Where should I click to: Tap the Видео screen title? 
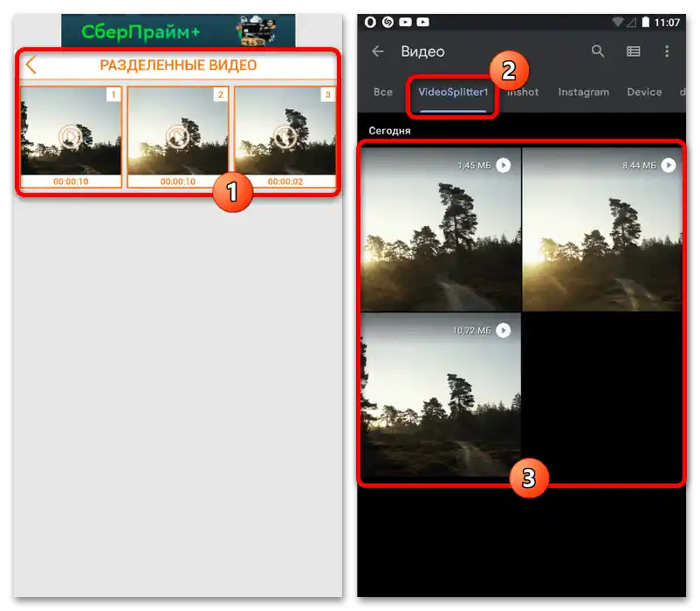(x=422, y=51)
